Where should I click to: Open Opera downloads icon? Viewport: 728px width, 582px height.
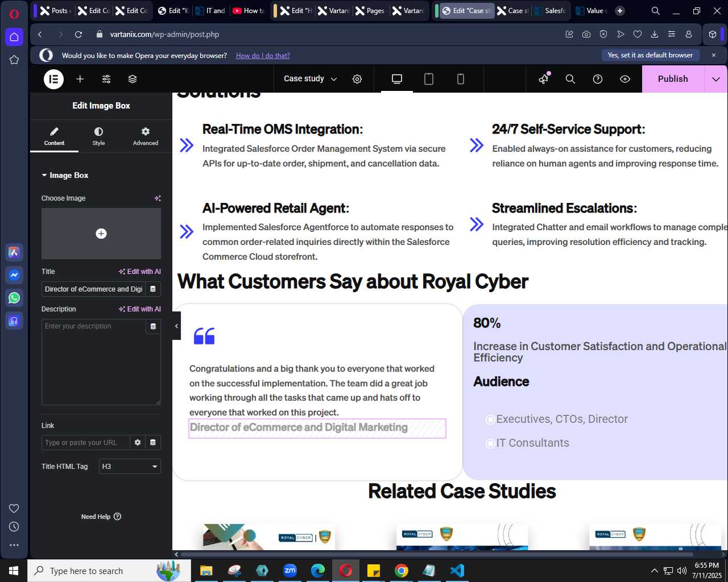click(x=655, y=35)
